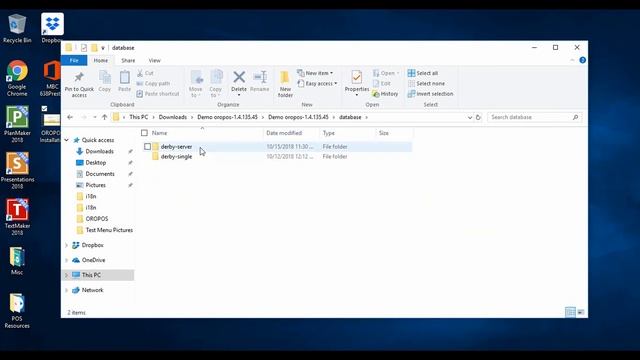
Task: Click the Paste ribbon button
Action: click(124, 81)
